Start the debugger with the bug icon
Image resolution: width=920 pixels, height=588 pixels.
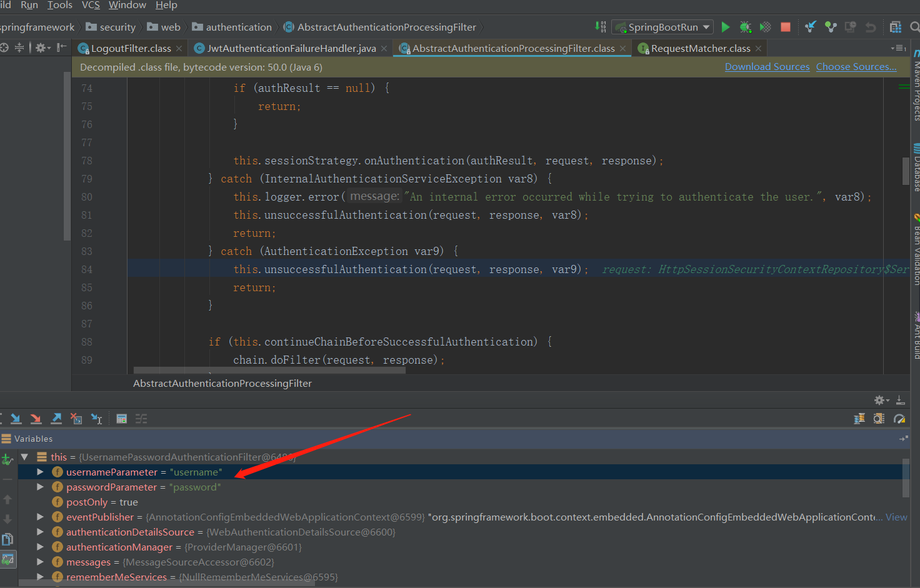coord(745,27)
